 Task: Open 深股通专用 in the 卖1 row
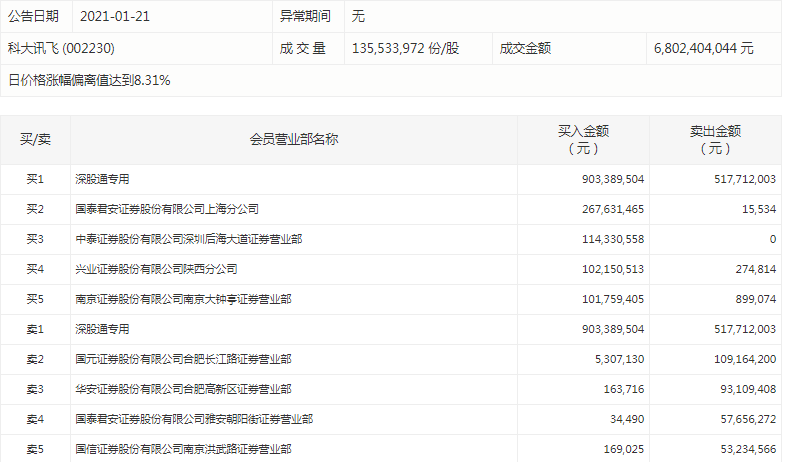point(103,329)
